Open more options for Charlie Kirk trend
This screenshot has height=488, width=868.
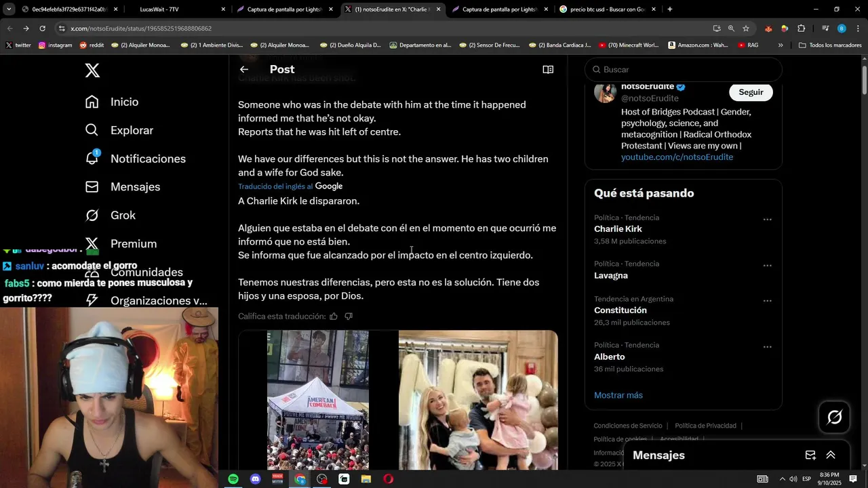767,220
